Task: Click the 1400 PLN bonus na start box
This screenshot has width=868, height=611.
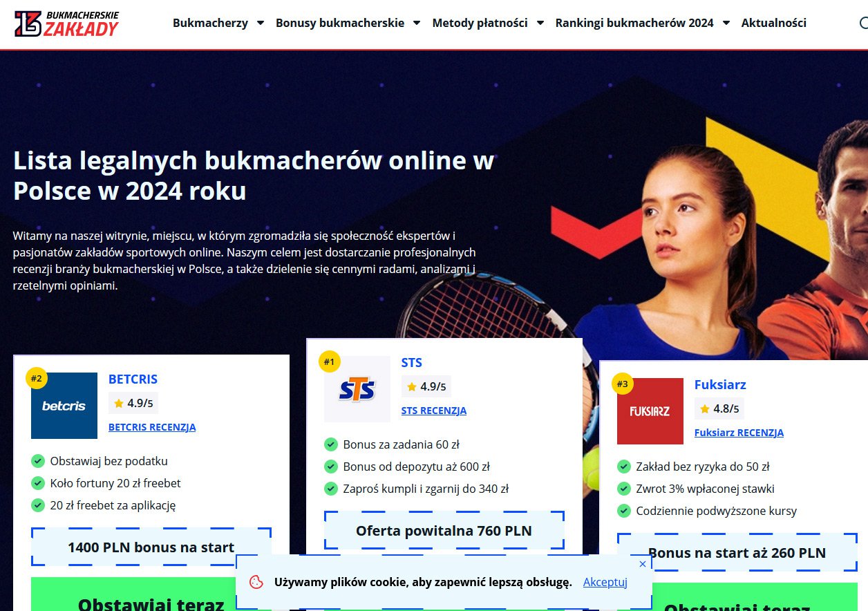Action: [151, 547]
